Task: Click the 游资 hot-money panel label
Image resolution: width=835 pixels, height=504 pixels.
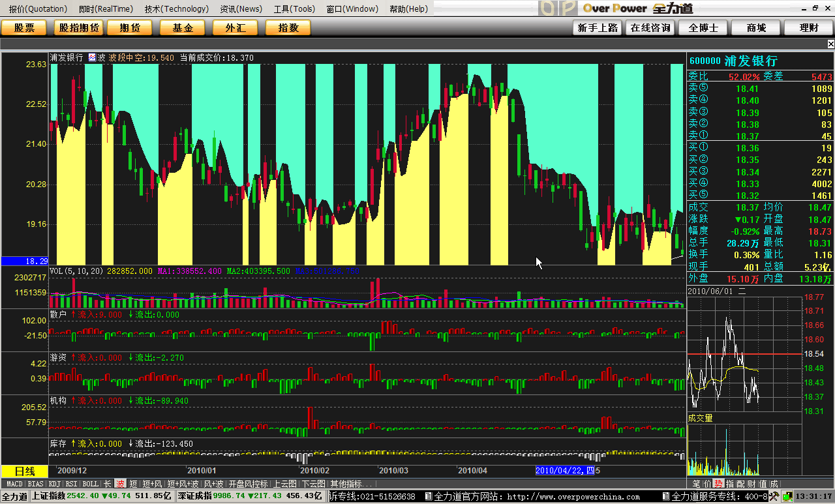Action: tap(59, 357)
